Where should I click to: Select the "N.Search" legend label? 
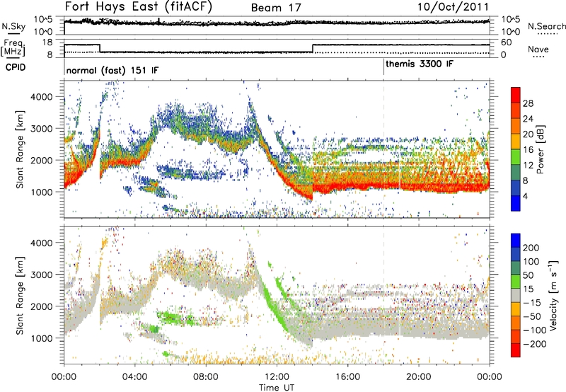coord(546,26)
